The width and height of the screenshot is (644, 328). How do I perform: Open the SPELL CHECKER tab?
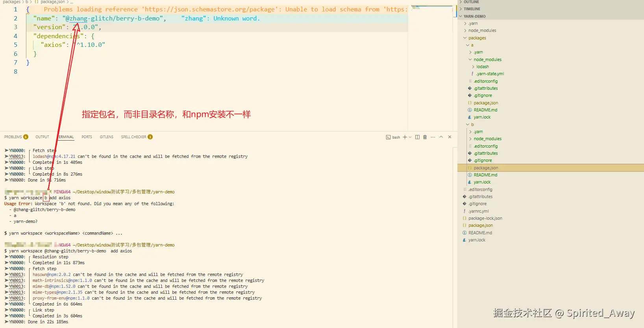point(133,137)
